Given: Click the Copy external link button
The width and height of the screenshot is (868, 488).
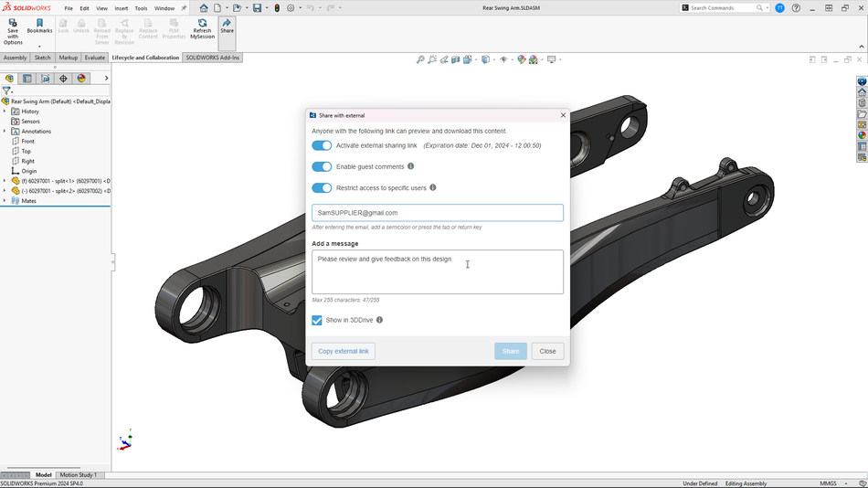Looking at the screenshot, I should point(343,351).
